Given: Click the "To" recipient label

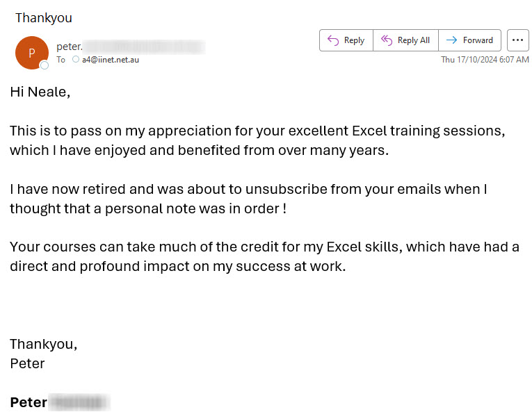Looking at the screenshot, I should click(x=61, y=60).
